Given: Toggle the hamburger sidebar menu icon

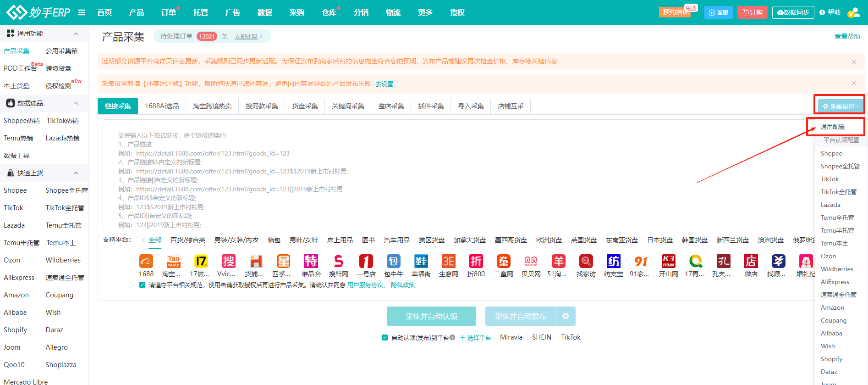Looking at the screenshot, I should pyautogui.click(x=82, y=12).
